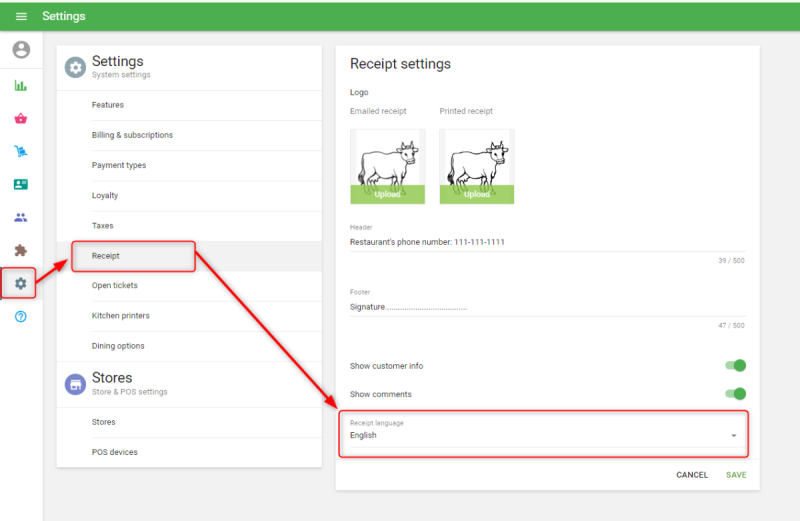800x521 pixels.
Task: Click the settings gear icon in sidebar
Action: 21,284
